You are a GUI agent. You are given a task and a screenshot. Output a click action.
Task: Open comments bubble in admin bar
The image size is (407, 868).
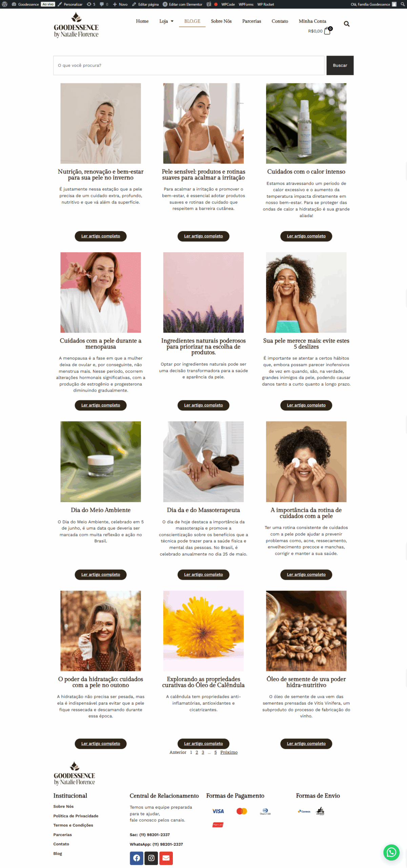click(x=104, y=4)
